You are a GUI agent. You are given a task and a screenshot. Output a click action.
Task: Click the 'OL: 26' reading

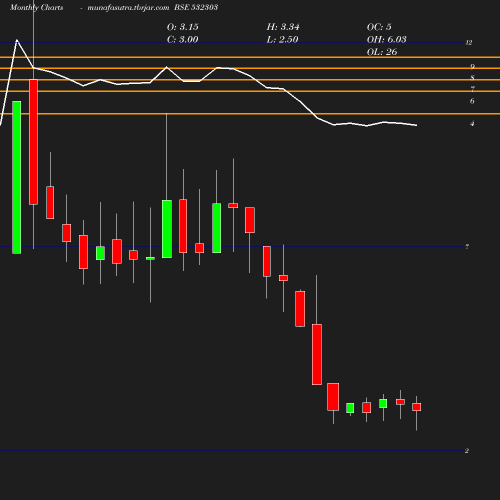[x=382, y=52]
